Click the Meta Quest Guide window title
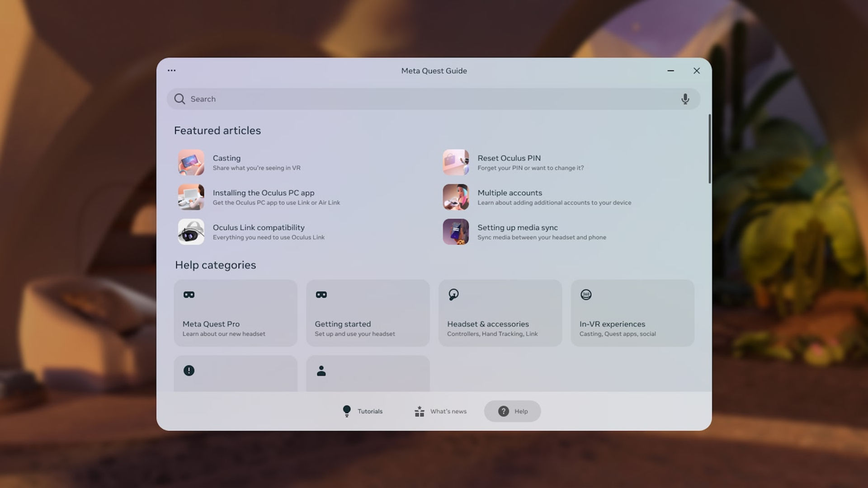 point(434,71)
